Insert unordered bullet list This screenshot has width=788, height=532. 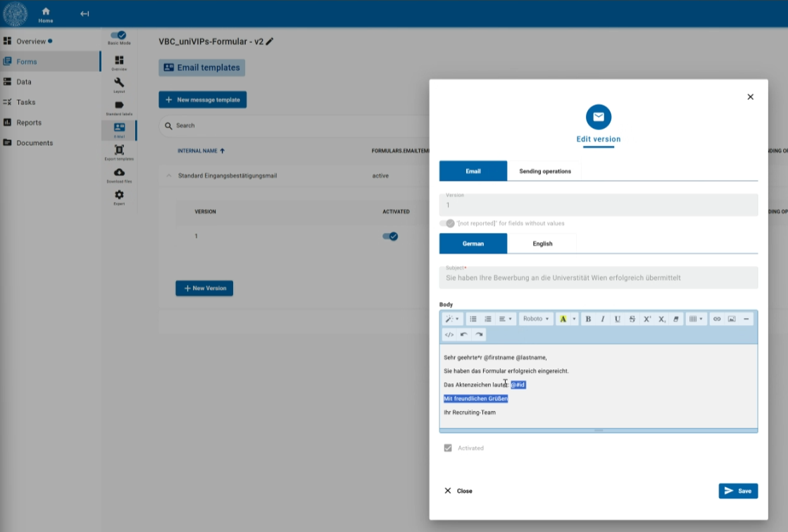pyautogui.click(x=473, y=319)
